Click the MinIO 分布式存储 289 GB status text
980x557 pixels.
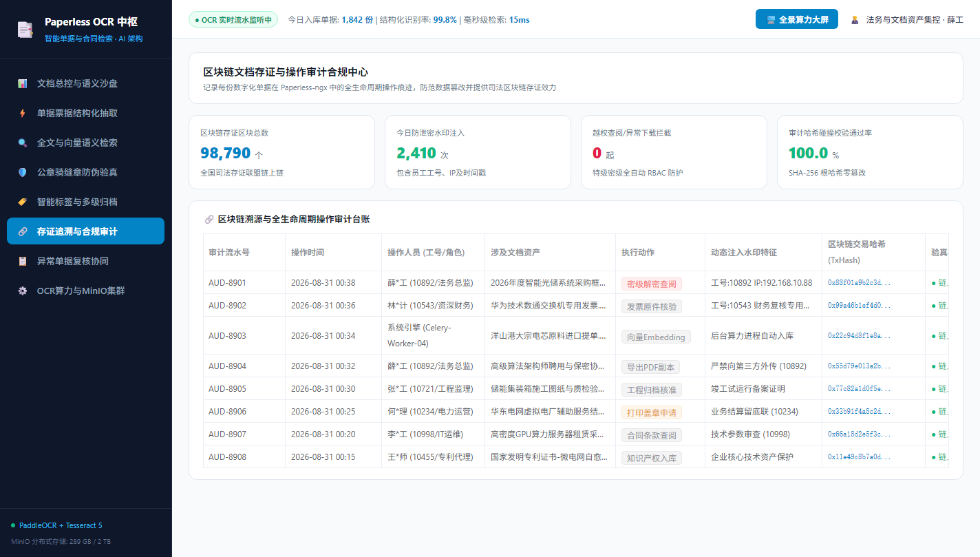coord(61,542)
